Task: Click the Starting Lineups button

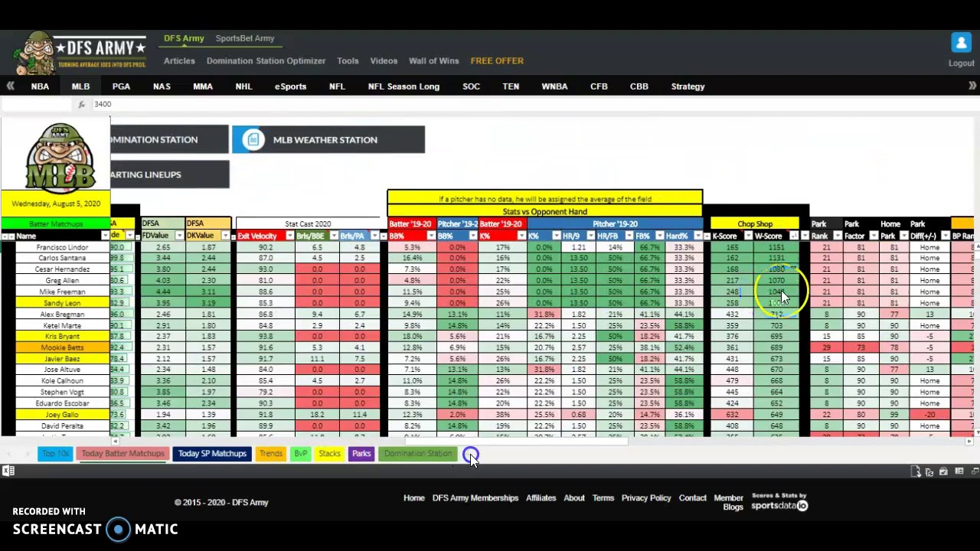Action: (x=169, y=174)
